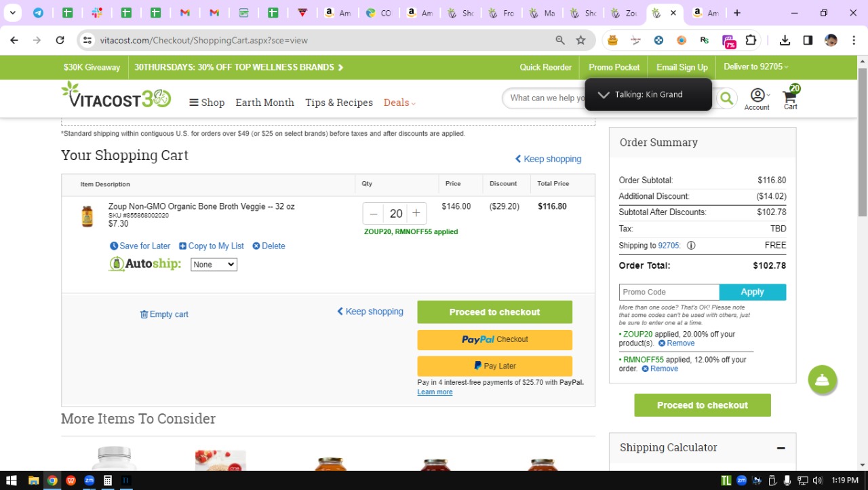Open the Shop menu
This screenshot has height=490, width=868.
click(207, 102)
